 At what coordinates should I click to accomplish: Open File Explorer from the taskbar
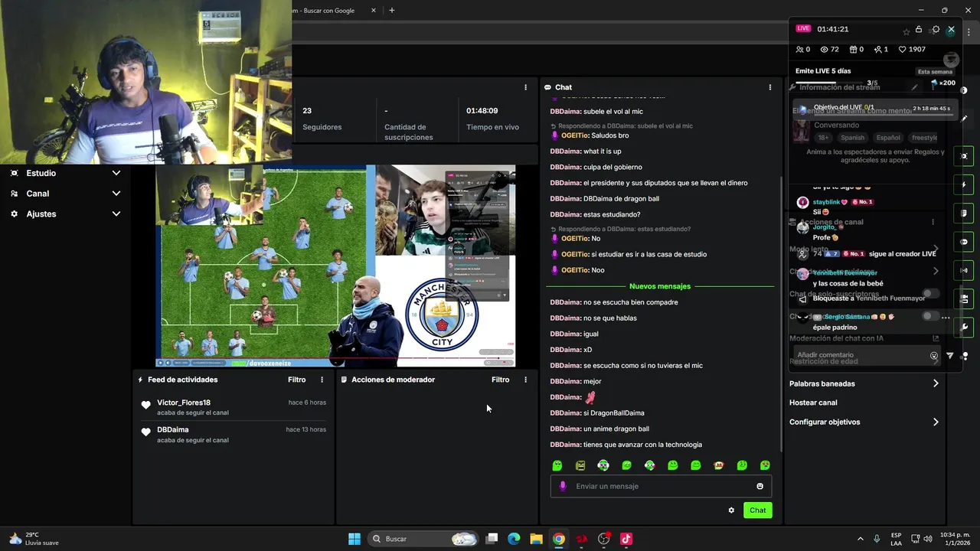click(536, 539)
